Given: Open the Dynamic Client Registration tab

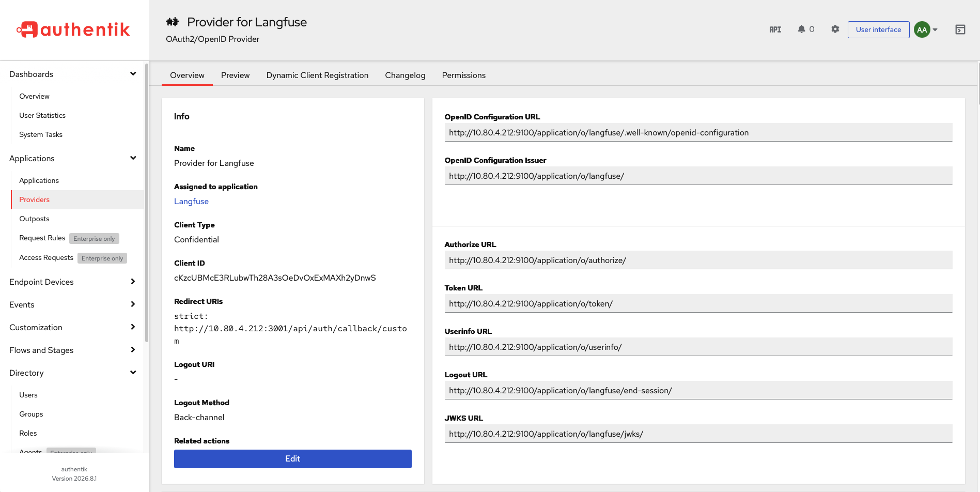Looking at the screenshot, I should (317, 75).
